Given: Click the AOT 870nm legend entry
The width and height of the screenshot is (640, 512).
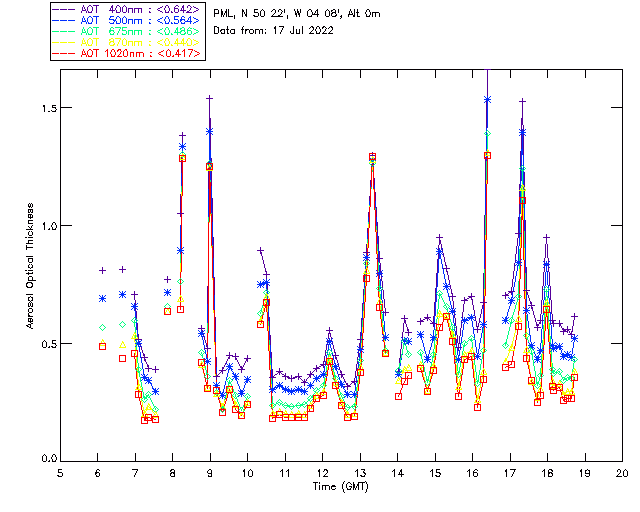Looking at the screenshot, I should [126, 42].
